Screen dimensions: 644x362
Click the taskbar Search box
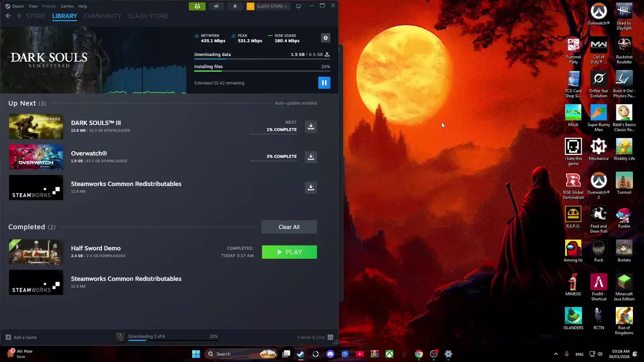242,354
